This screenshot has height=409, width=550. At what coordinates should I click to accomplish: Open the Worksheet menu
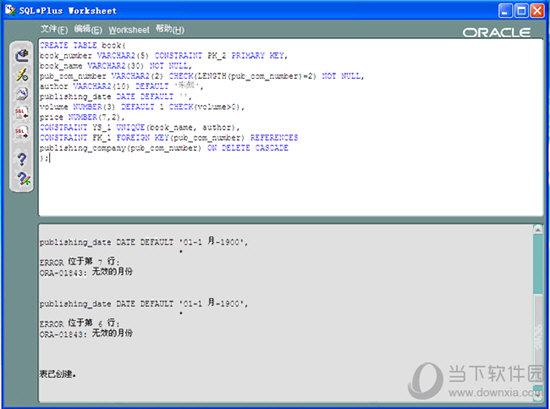point(129,30)
